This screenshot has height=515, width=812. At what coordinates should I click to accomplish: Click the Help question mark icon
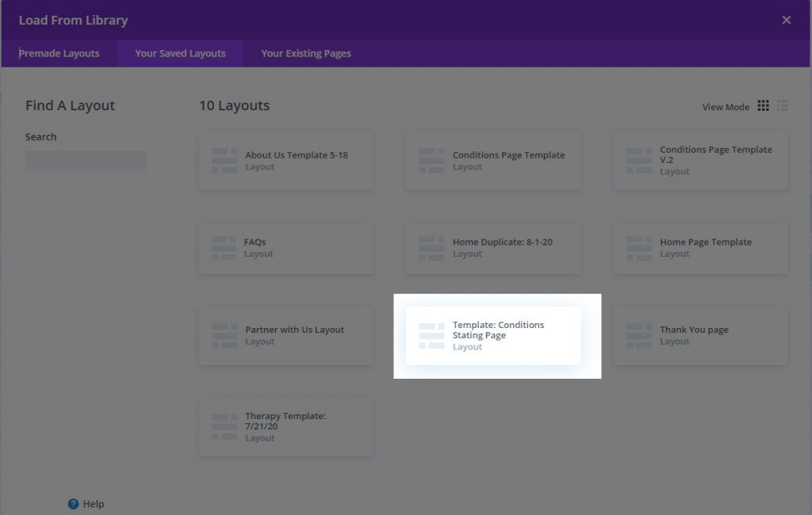tap(73, 504)
